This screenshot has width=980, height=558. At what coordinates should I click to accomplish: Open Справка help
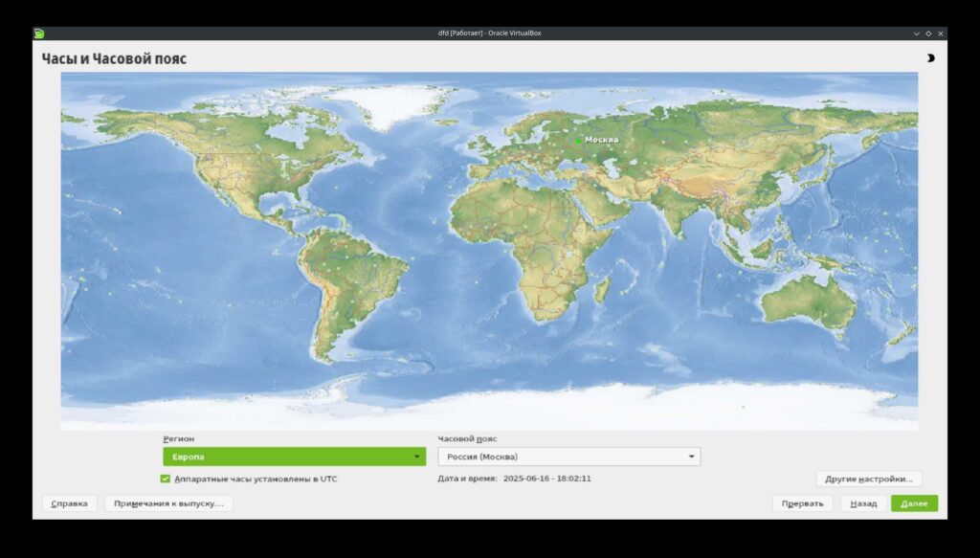click(x=69, y=503)
